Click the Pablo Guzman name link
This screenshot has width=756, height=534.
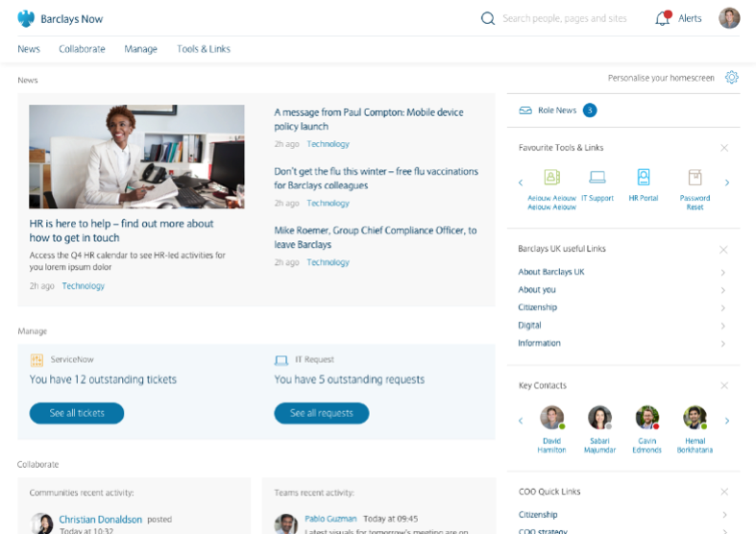coord(330,519)
